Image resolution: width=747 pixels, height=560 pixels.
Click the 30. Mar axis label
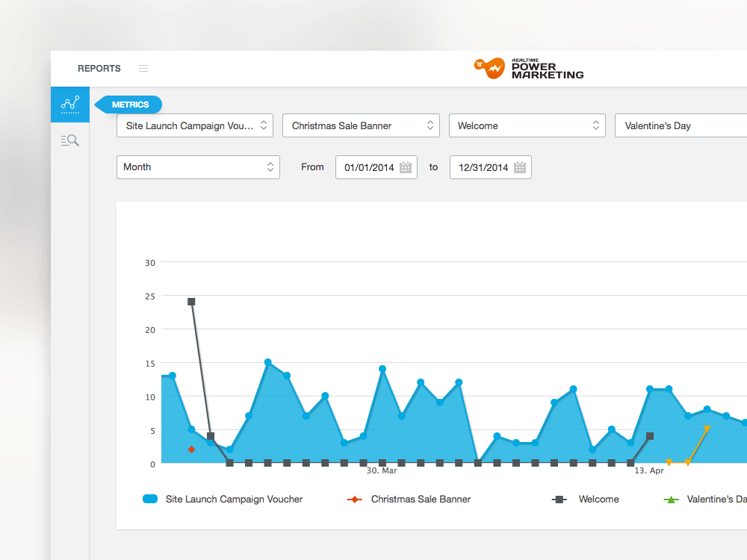pos(382,470)
